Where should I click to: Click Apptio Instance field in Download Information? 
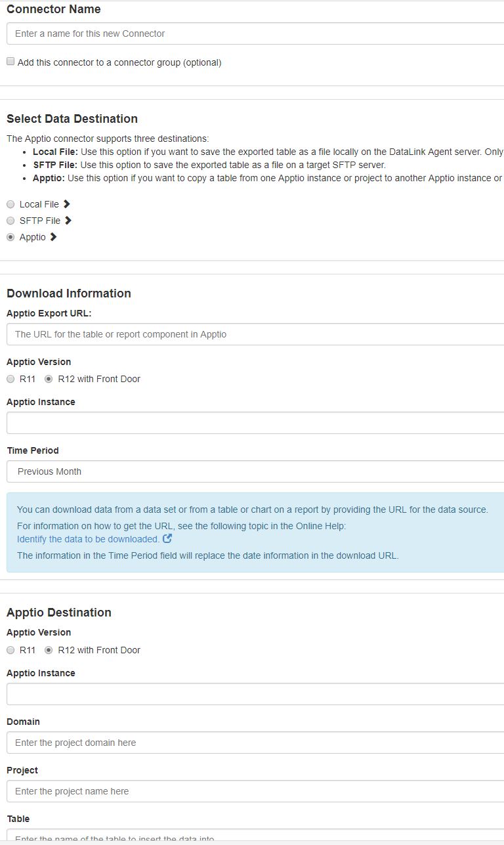255,423
